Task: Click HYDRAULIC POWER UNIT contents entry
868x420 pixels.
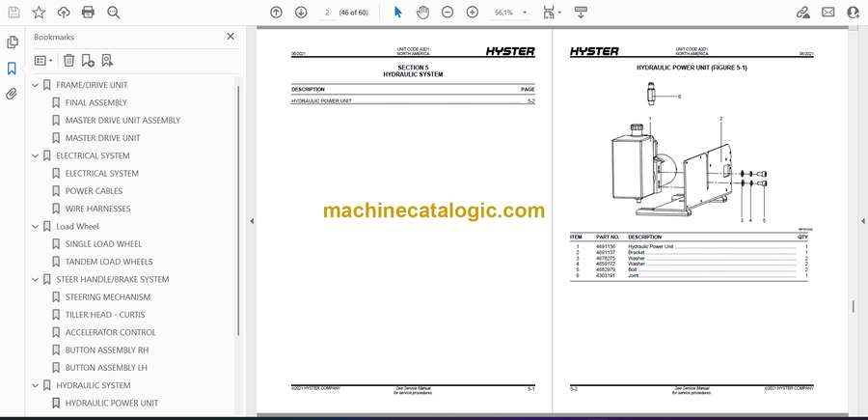Action: pos(413,101)
